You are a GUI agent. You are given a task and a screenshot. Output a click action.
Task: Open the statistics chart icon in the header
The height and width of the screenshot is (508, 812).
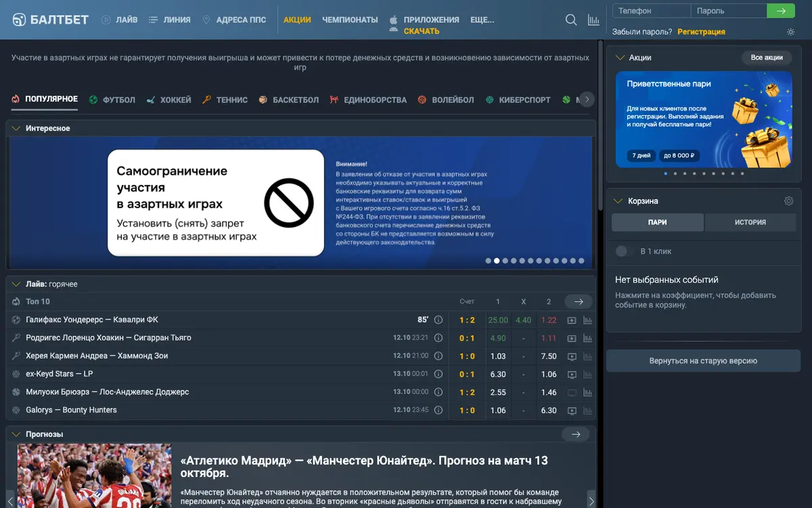593,20
